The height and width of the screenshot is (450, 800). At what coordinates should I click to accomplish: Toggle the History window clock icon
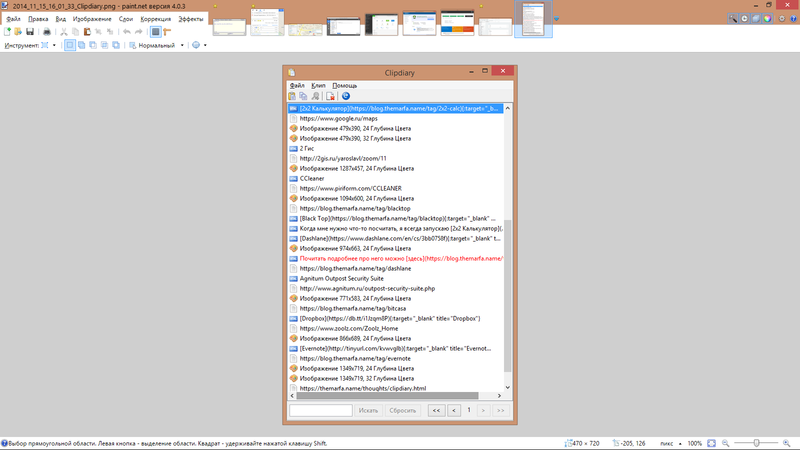pos(744,19)
